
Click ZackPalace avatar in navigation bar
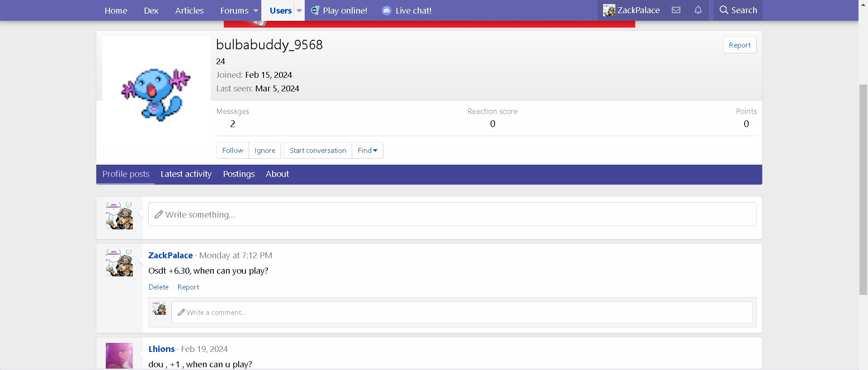pos(609,10)
